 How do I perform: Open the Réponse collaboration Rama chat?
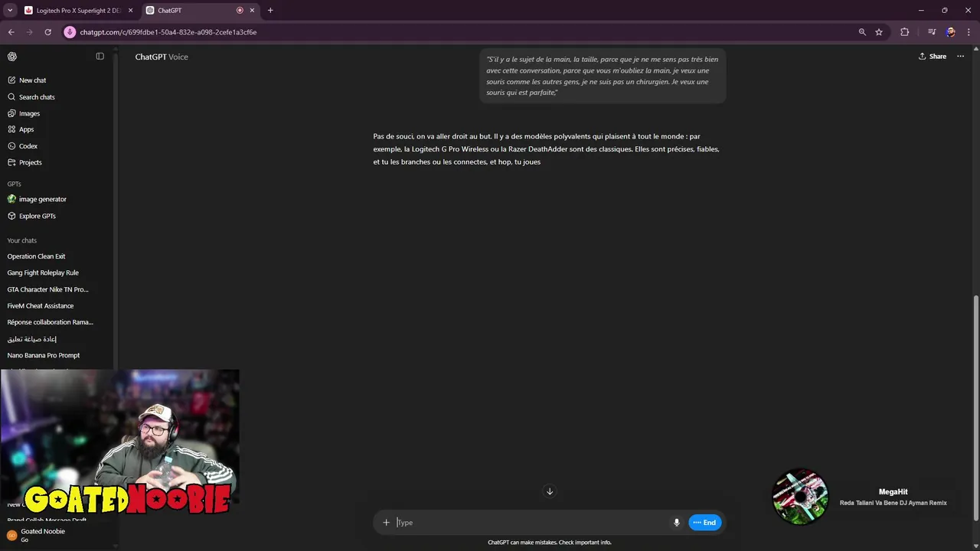coord(51,322)
